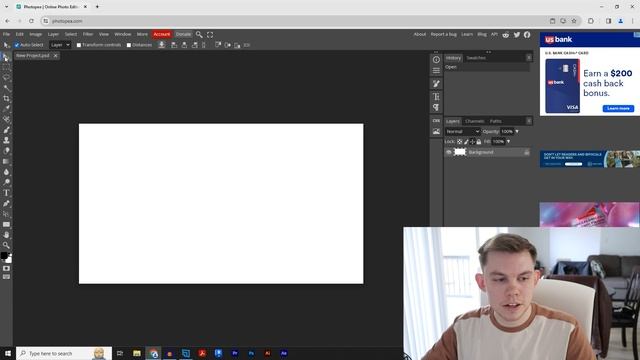Open the Properties panel lines icon
This screenshot has width=640, height=360.
click(x=436, y=71)
